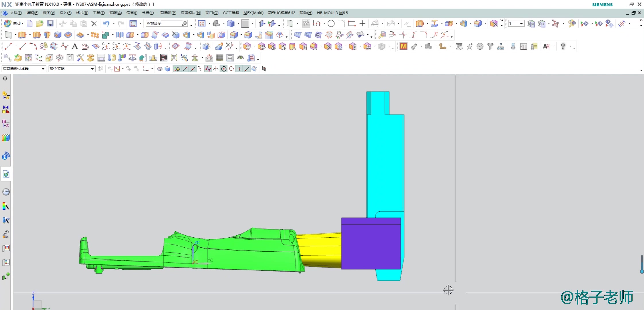644x310 pixels.
Task: Open the 文件(F) menu
Action: coord(15,13)
